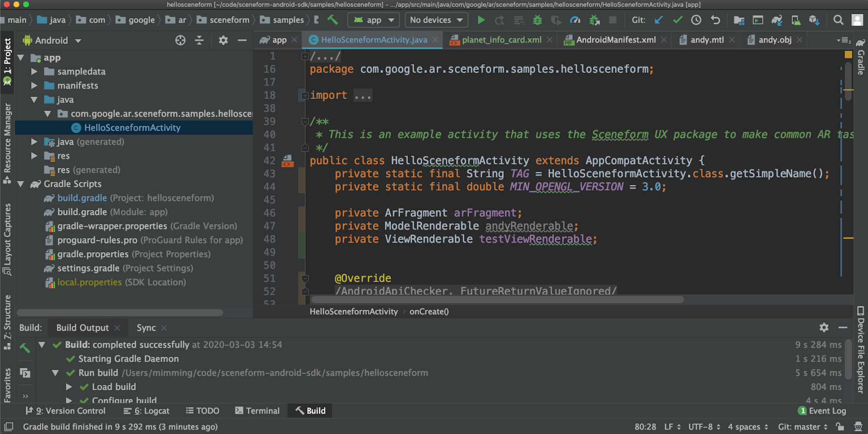
Task: Open project panel settings gear
Action: click(x=223, y=40)
